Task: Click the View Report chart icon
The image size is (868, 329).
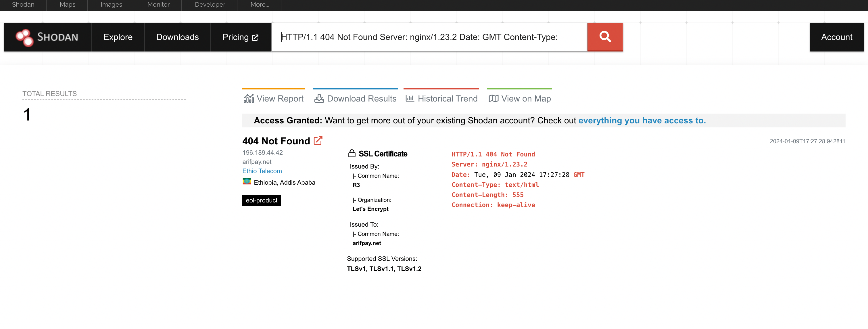Action: click(x=249, y=98)
